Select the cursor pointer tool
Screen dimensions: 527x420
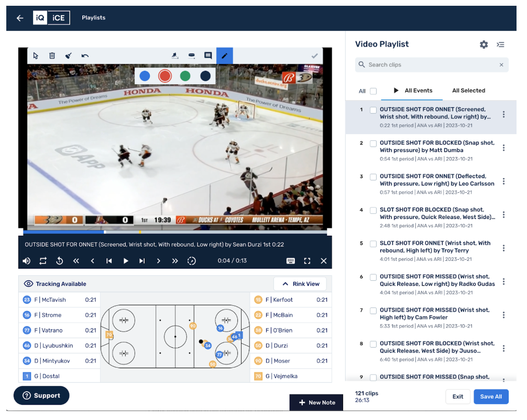tap(36, 56)
